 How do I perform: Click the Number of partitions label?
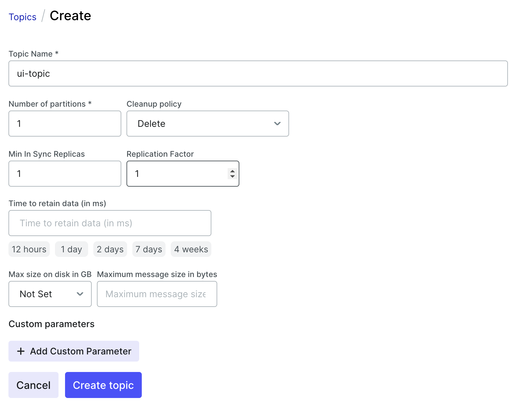click(x=50, y=104)
